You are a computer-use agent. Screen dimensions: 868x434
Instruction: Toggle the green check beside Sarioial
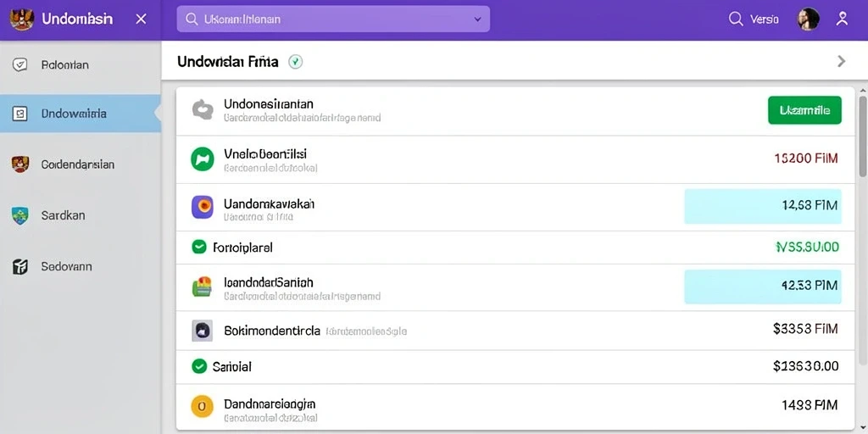(x=198, y=366)
